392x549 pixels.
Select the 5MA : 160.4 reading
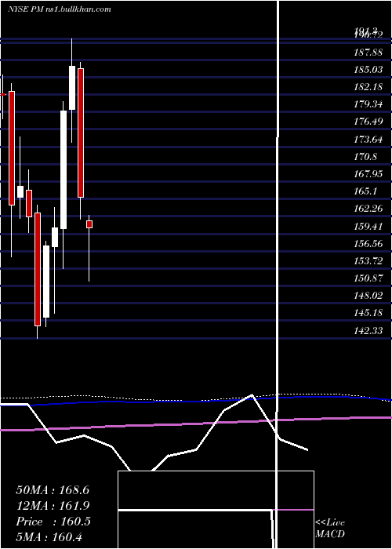pos(49,537)
